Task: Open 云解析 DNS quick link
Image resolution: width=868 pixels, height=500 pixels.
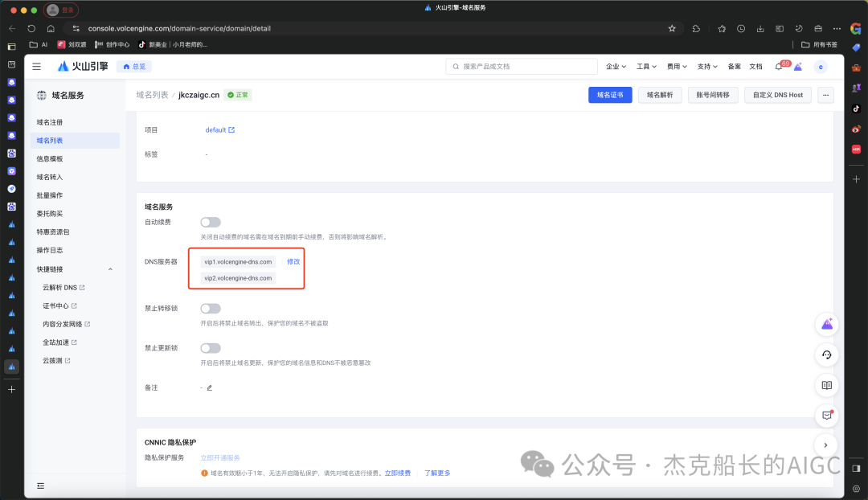Action: pos(63,288)
